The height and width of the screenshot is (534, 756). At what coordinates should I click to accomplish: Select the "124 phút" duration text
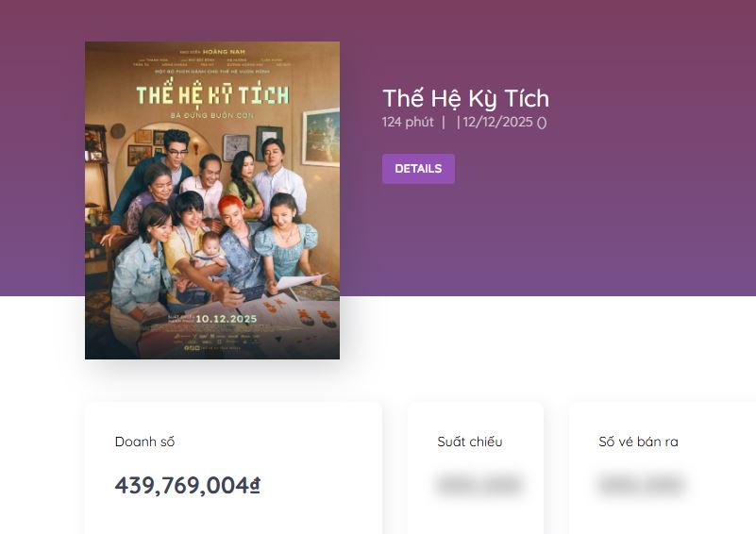click(408, 122)
